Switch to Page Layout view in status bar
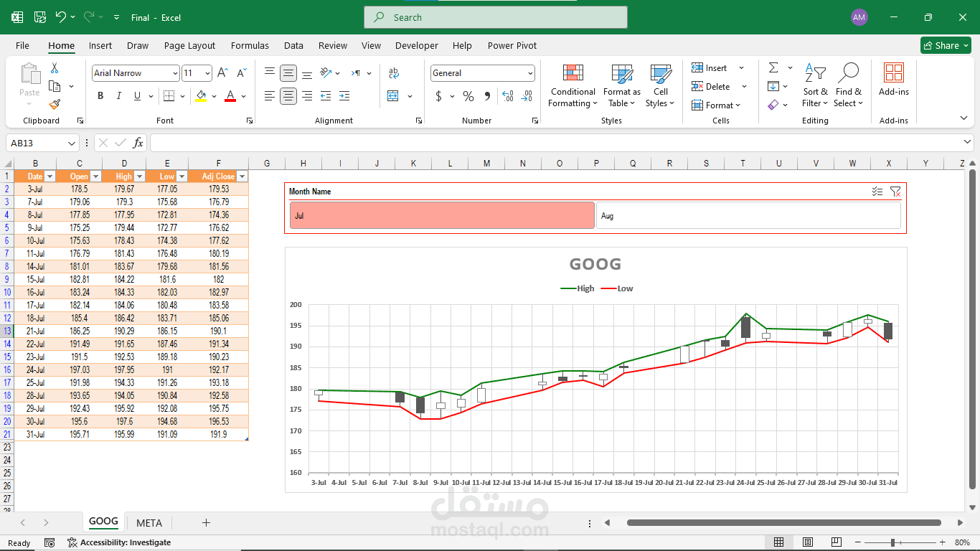Image resolution: width=980 pixels, height=551 pixels. coord(807,542)
